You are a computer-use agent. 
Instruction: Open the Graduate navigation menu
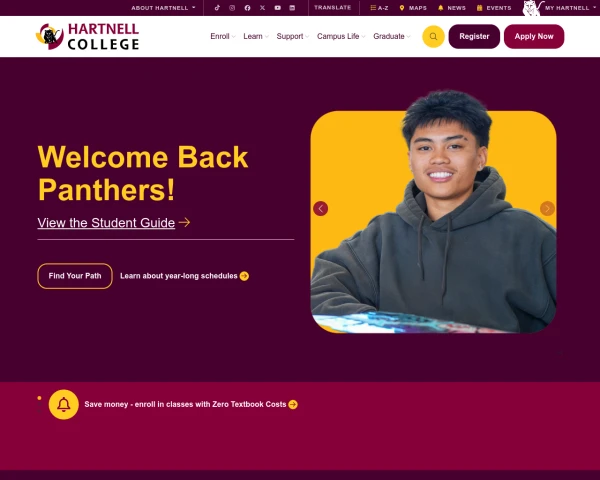pyautogui.click(x=392, y=36)
